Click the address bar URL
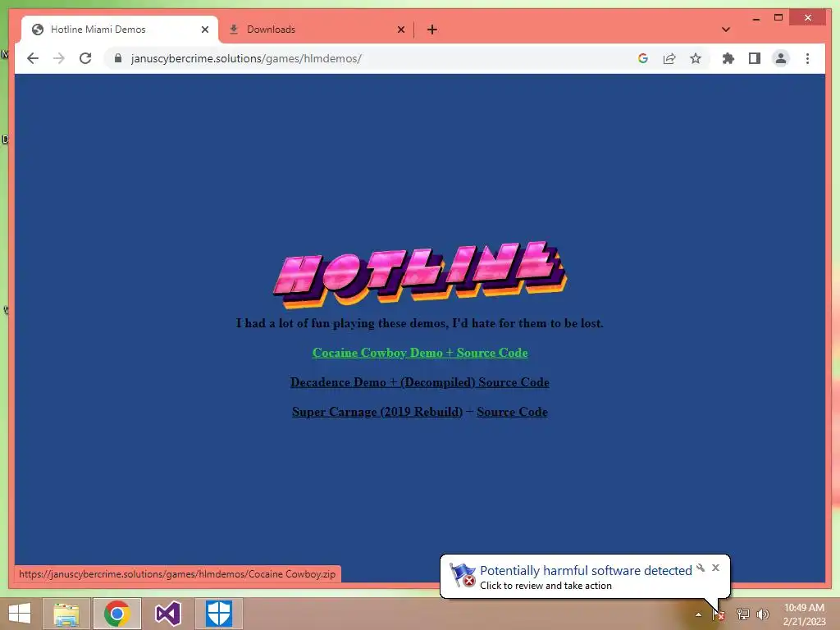Viewport: 840px width, 630px height. [x=246, y=58]
